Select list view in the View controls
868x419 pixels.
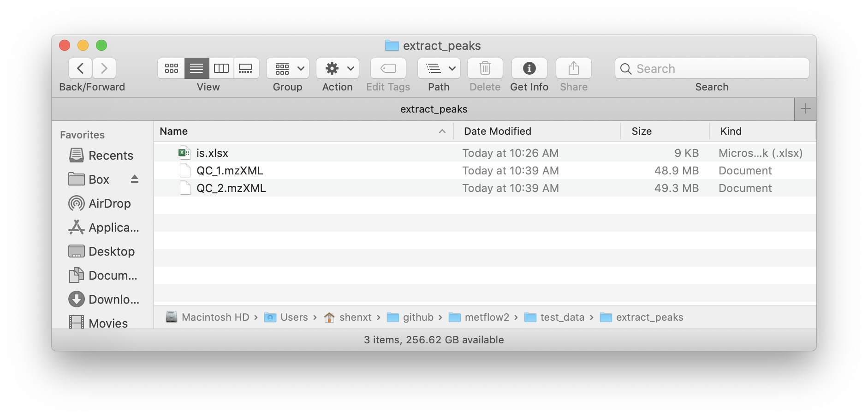pyautogui.click(x=196, y=68)
